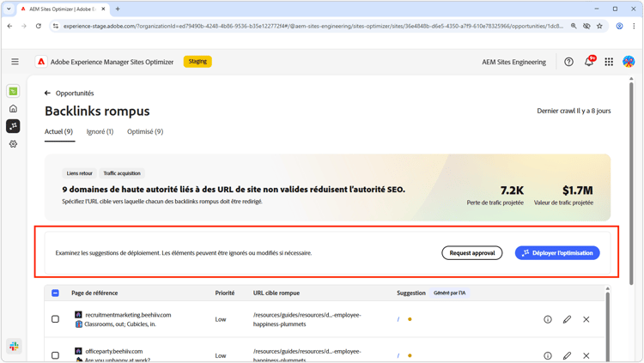Click the green site icon in sidebar
The width and height of the screenshot is (644, 363).
[x=13, y=91]
